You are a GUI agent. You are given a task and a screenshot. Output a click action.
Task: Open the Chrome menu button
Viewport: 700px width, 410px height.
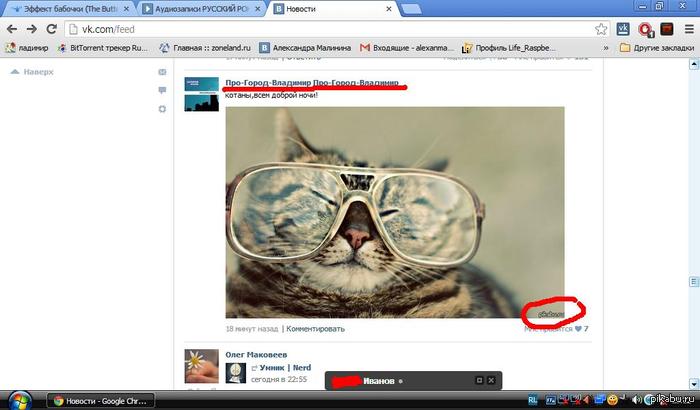687,29
